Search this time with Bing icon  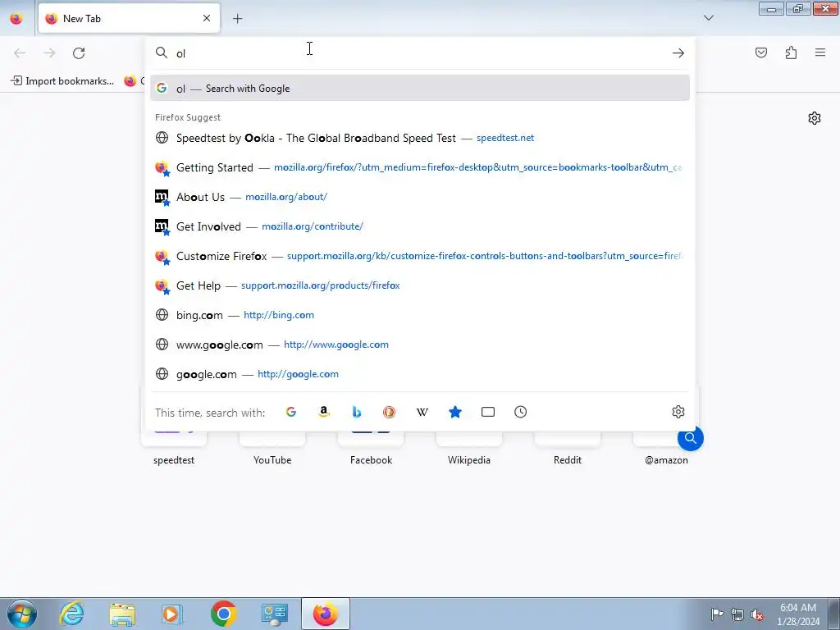[356, 412]
